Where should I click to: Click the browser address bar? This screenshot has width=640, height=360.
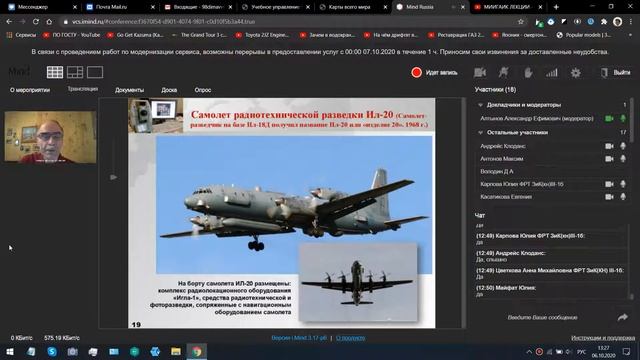pos(286,22)
